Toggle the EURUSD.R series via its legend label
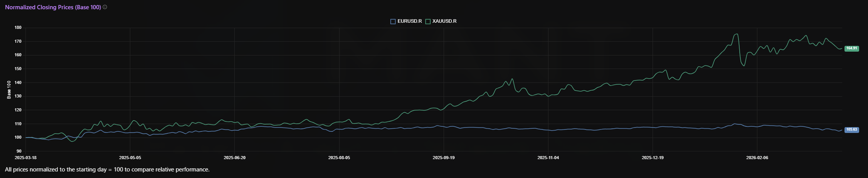Image resolution: width=868 pixels, height=178 pixels. point(409,21)
